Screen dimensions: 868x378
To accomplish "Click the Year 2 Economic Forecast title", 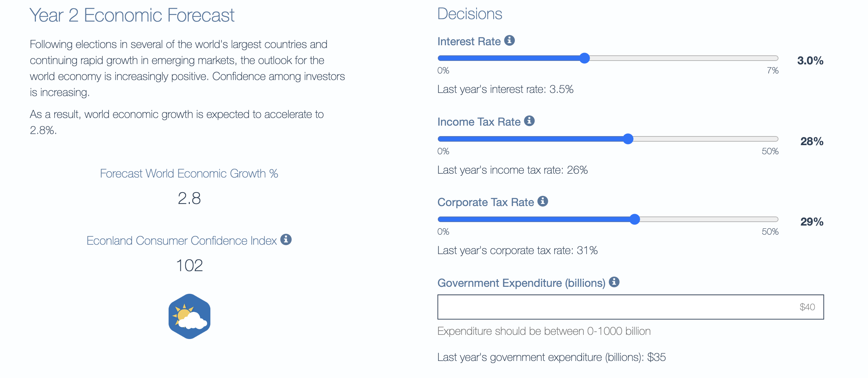I will 132,15.
